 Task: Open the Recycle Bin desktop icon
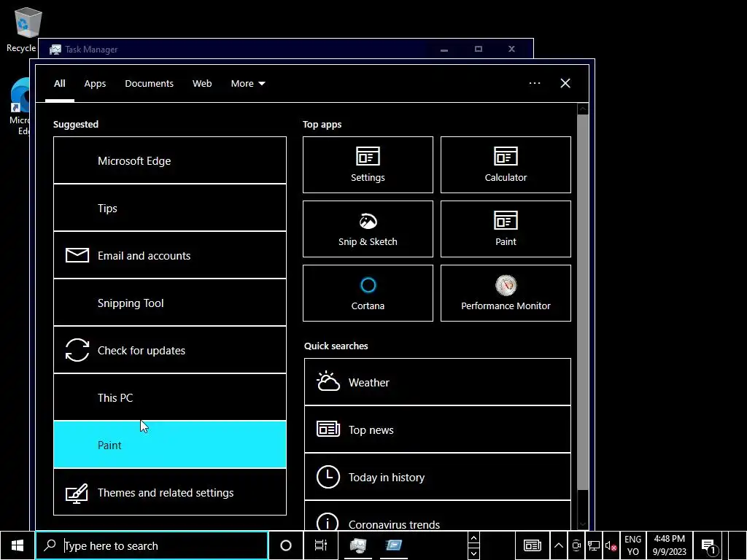[23, 29]
